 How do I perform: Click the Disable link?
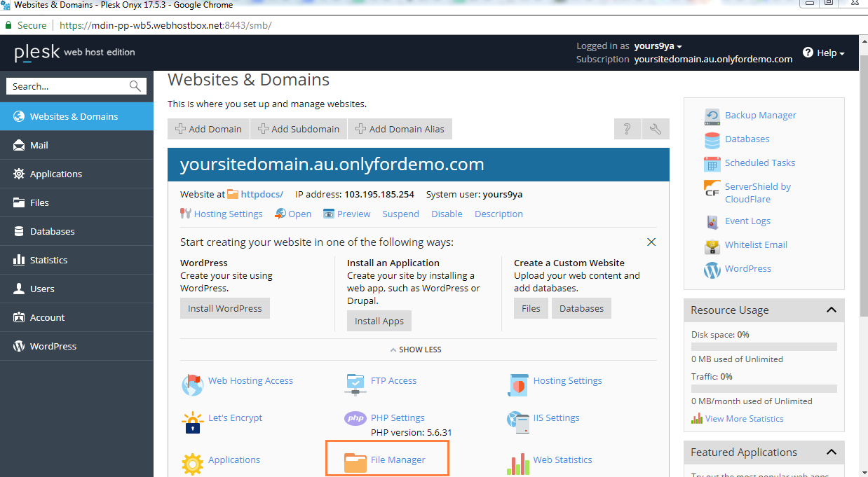tap(447, 214)
